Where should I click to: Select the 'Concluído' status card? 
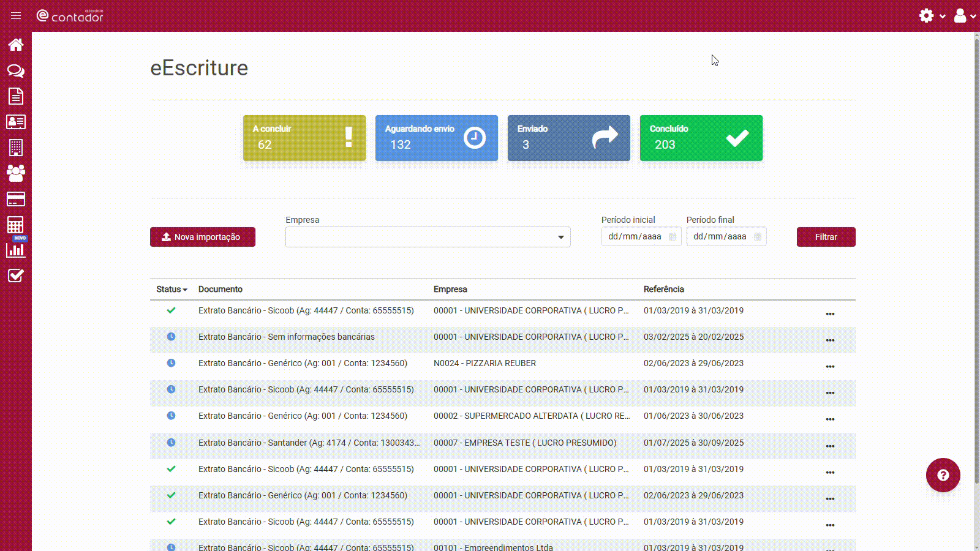[701, 138]
